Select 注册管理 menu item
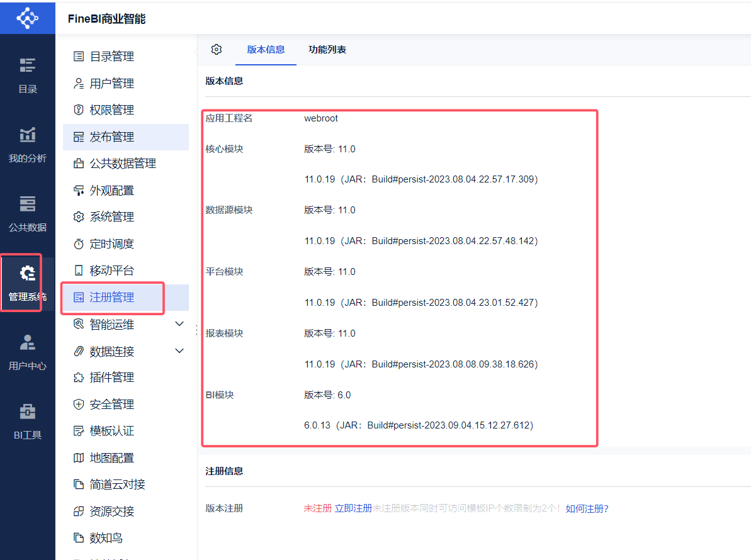This screenshot has height=560, width=751. (x=126, y=297)
